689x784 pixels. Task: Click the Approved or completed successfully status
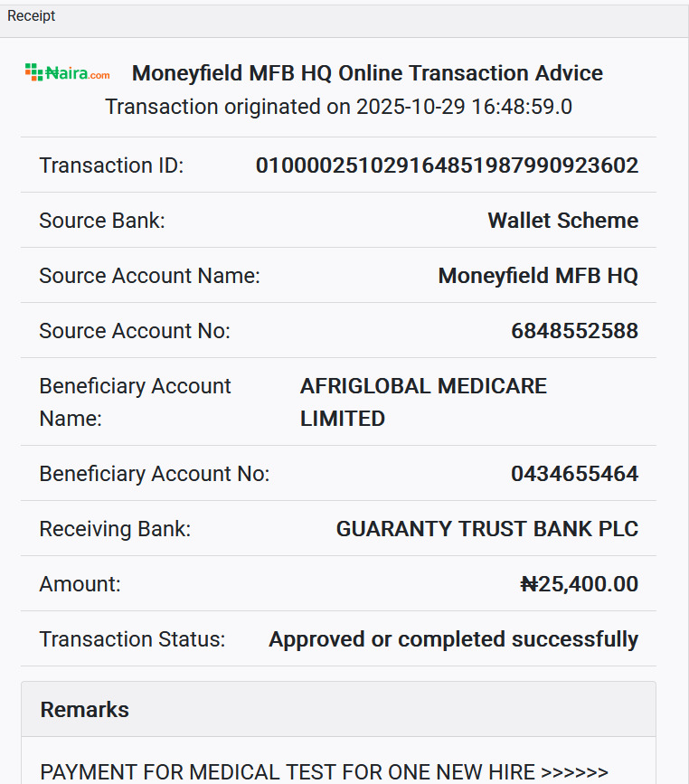[453, 639]
